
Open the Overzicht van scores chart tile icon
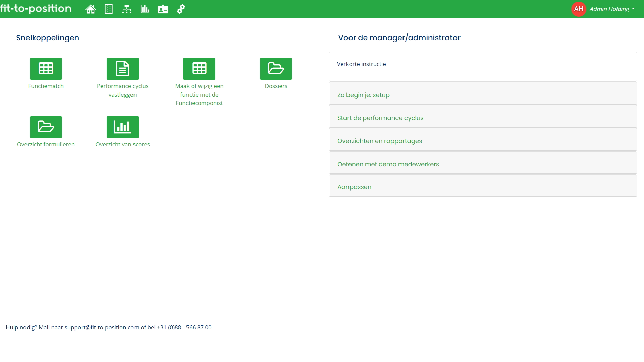(x=123, y=127)
